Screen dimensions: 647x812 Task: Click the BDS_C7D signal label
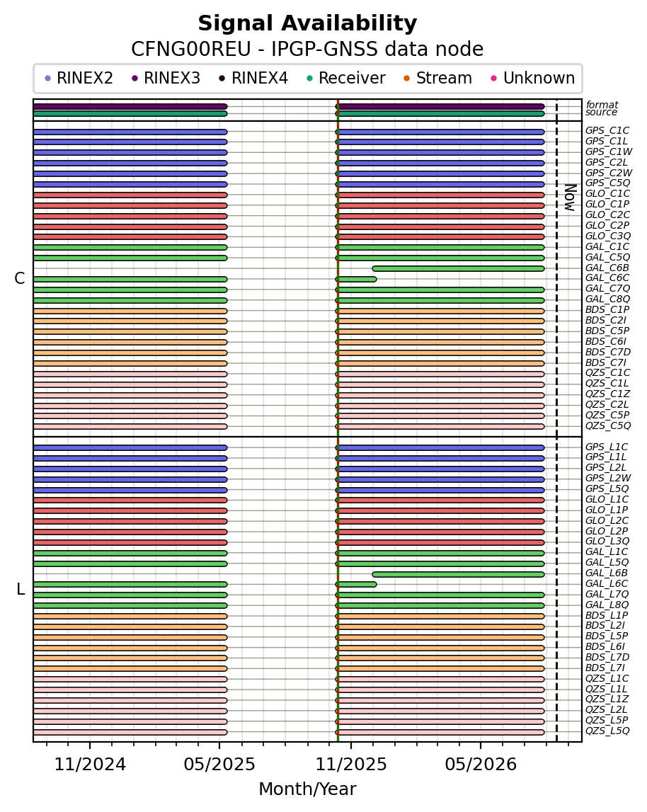tap(607, 352)
